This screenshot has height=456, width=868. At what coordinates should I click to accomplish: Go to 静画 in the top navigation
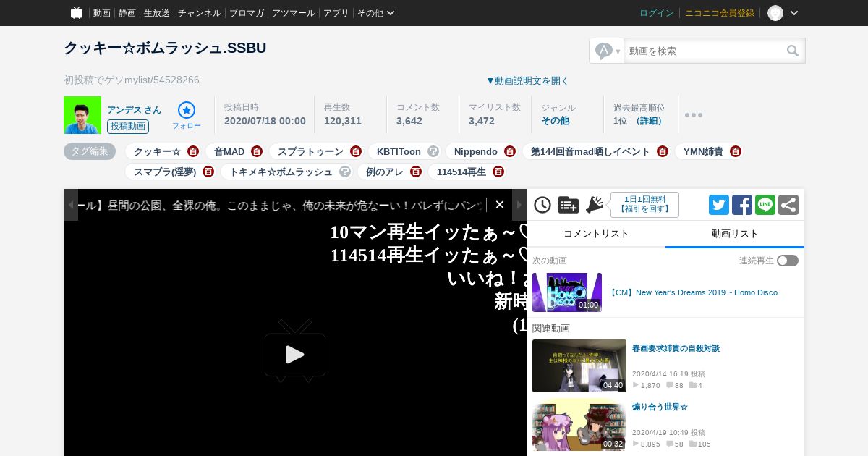[127, 13]
